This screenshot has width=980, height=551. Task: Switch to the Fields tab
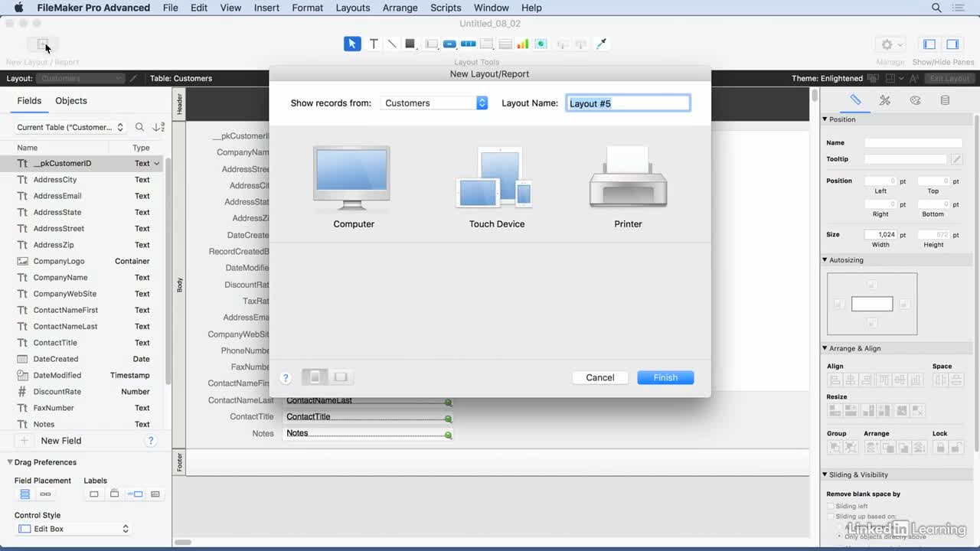29,101
